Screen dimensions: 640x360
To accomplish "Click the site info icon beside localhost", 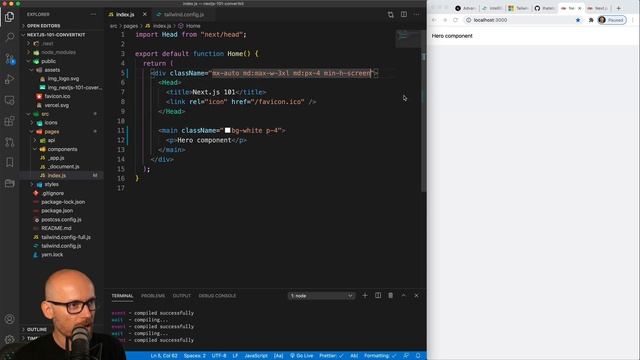I will click(469, 20).
